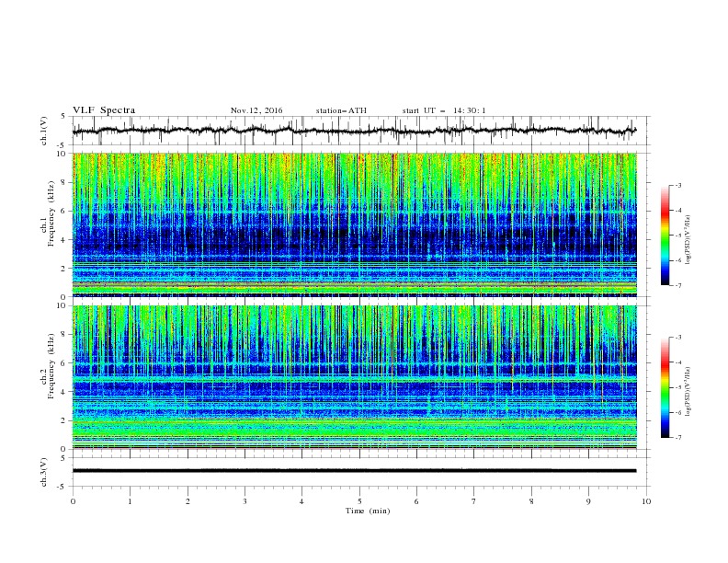Image resolution: width=728 pixels, height=563 pixels.
Task: Click the ch.1 voltage waveform trace
Action: click(355, 131)
